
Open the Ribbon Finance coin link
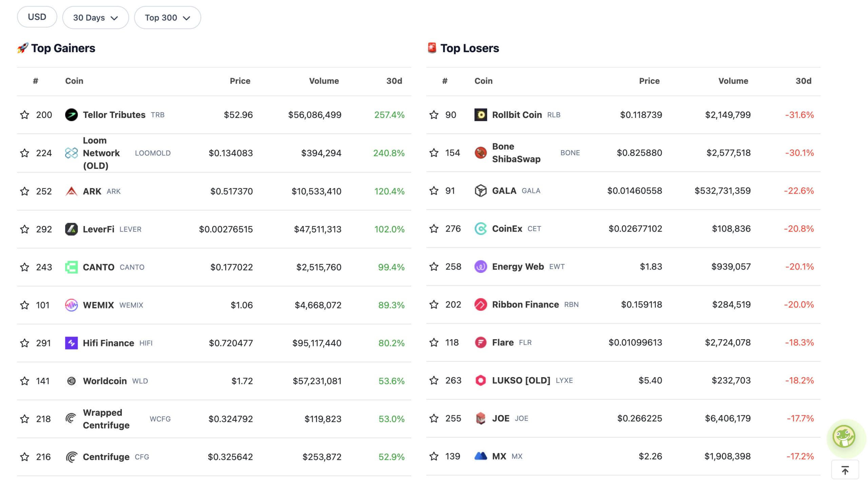[x=525, y=305]
